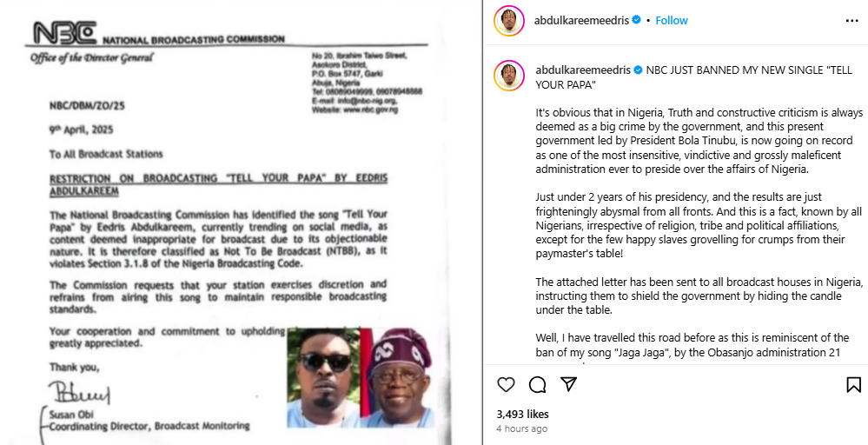Image resolution: width=868 pixels, height=445 pixels.
Task: Click verified badge in caption username
Action: (638, 70)
